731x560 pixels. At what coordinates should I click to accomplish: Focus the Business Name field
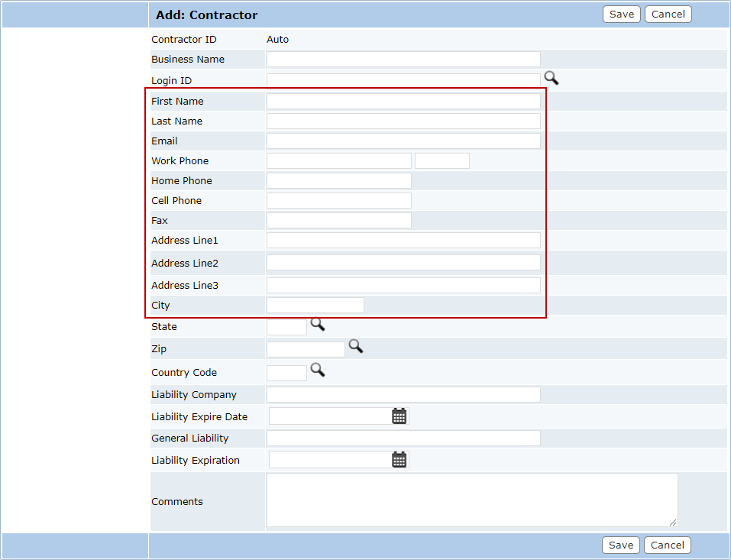click(403, 60)
